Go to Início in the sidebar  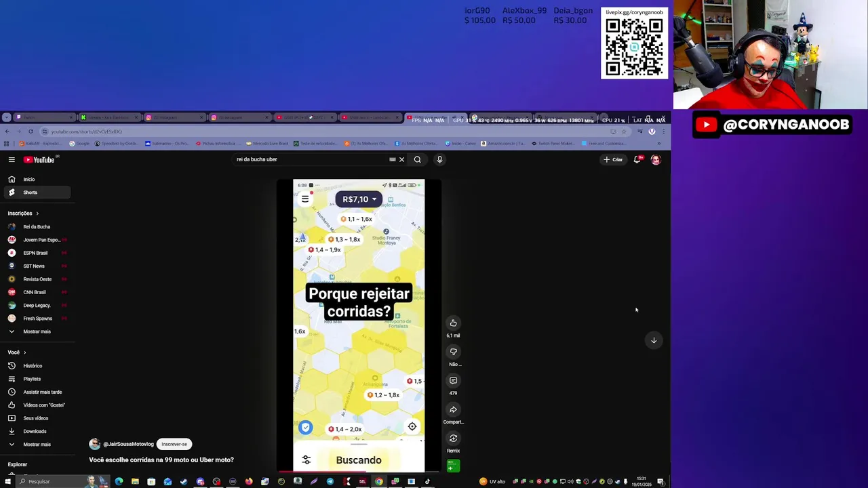37,180
